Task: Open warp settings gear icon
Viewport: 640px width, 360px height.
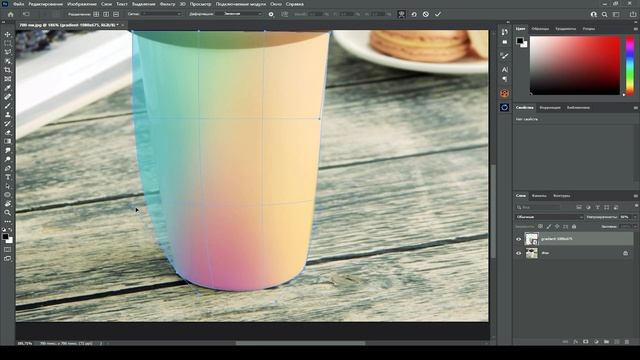Action: pyautogui.click(x=271, y=14)
